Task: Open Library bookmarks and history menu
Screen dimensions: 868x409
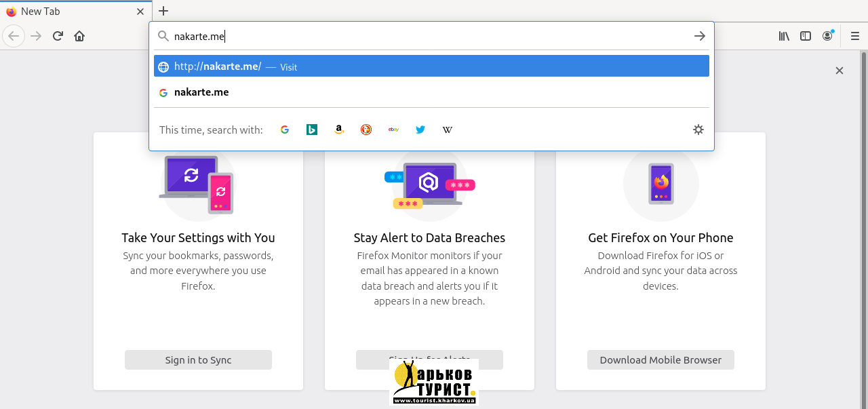Action: tap(784, 36)
